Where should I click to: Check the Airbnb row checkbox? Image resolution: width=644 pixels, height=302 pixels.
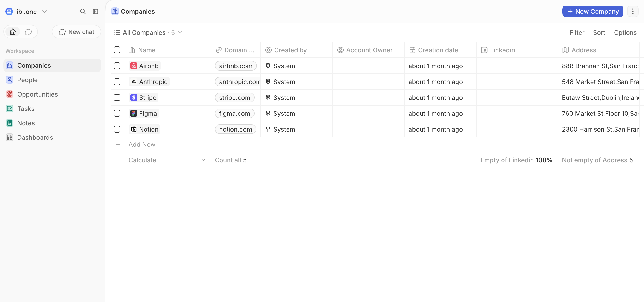117,66
